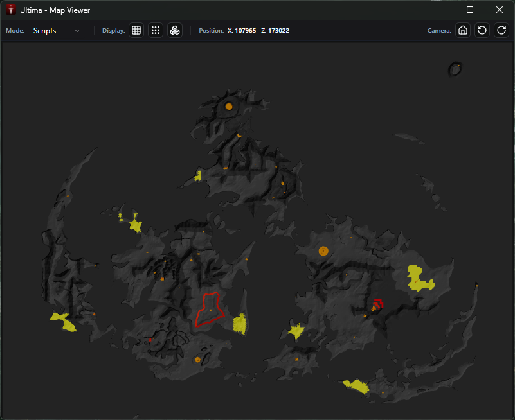Toggle the grid display icon
515x420 pixels.
click(x=136, y=31)
